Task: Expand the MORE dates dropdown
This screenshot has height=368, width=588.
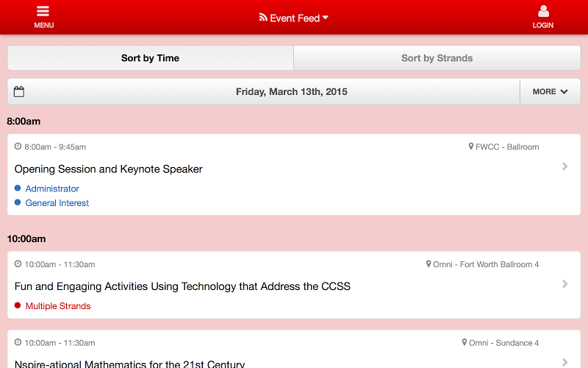Action: pyautogui.click(x=550, y=91)
